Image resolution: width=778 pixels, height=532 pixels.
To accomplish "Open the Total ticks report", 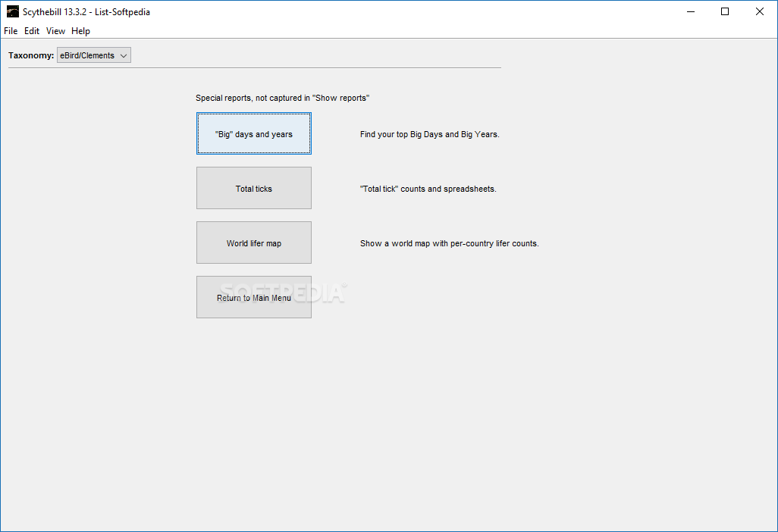I will (254, 189).
